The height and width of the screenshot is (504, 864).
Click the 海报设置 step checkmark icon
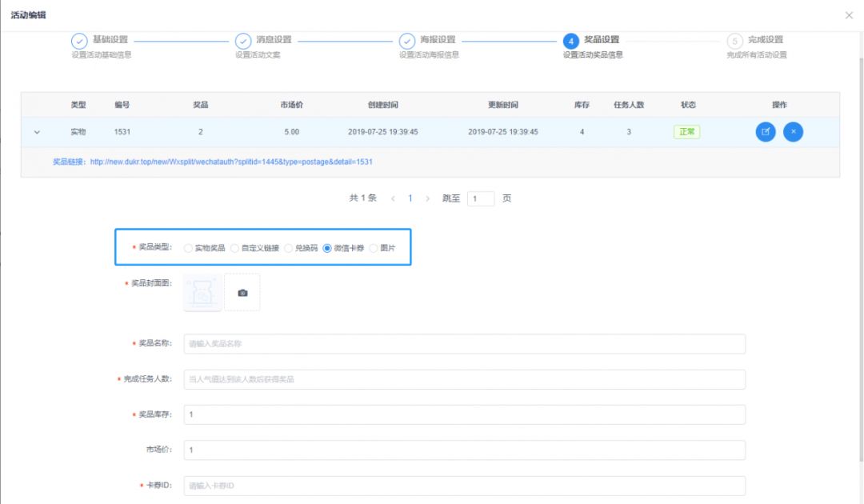(x=406, y=42)
